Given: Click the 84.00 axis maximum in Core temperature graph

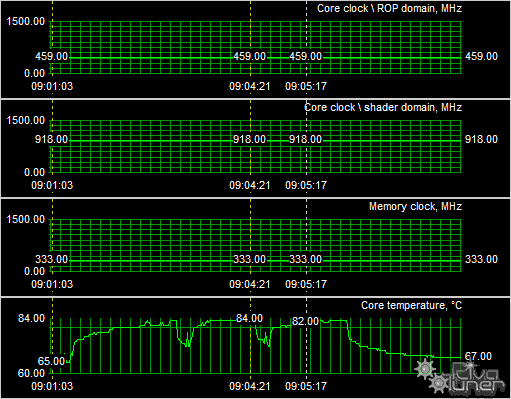Looking at the screenshot, I should click(x=31, y=318).
